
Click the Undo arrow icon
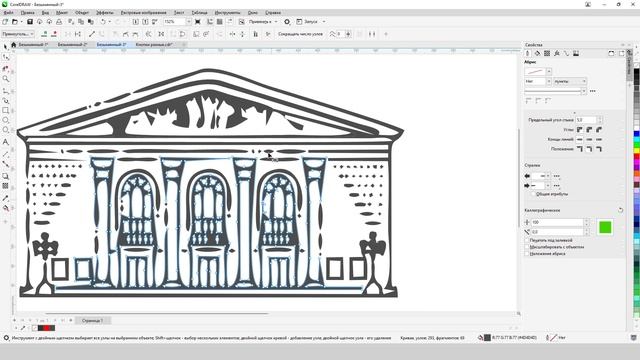click(103, 22)
